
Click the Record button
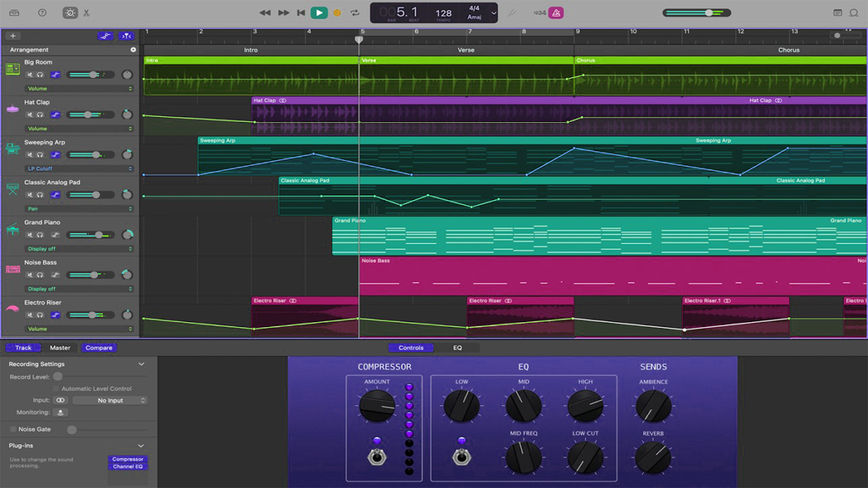(337, 13)
